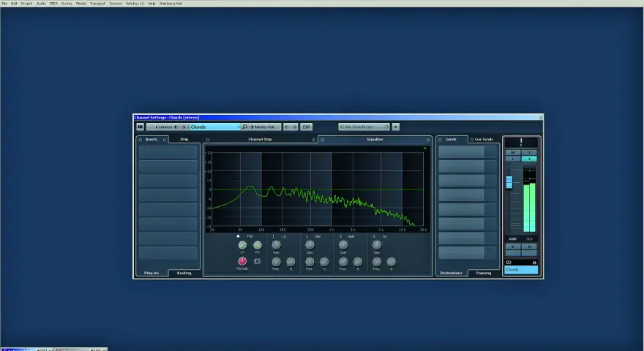Screen dimensions: 644x351
Task: Open the window layout setup icon
Action: (x=140, y=127)
